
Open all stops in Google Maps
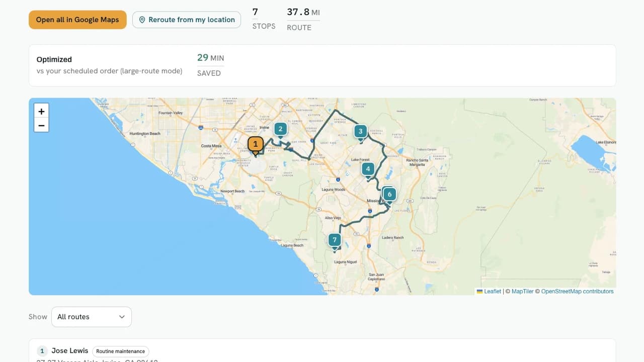click(x=77, y=20)
